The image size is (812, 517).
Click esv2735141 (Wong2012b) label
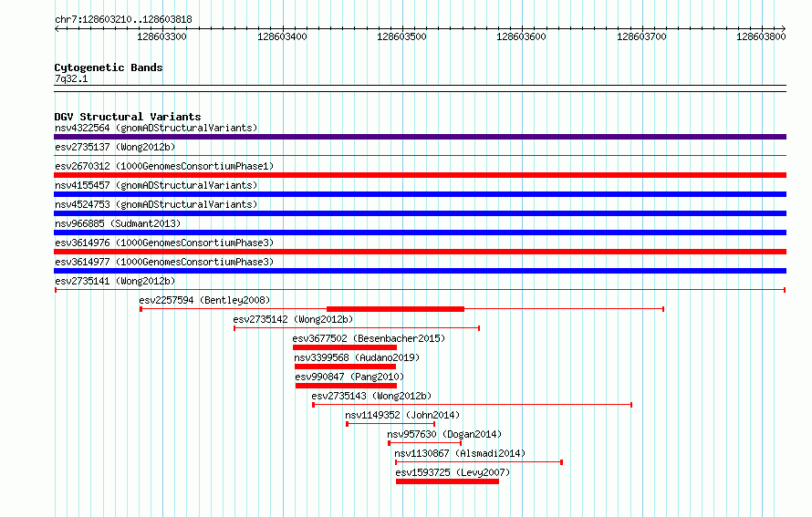[115, 281]
